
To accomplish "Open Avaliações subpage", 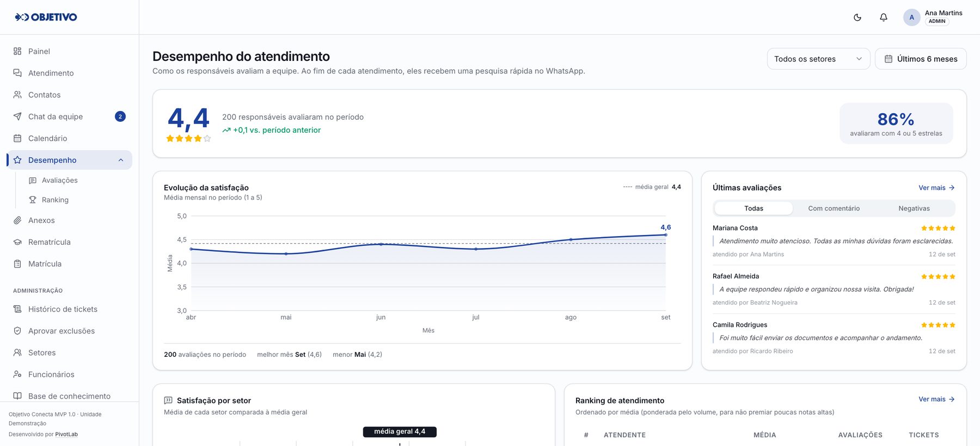I will [77, 180].
